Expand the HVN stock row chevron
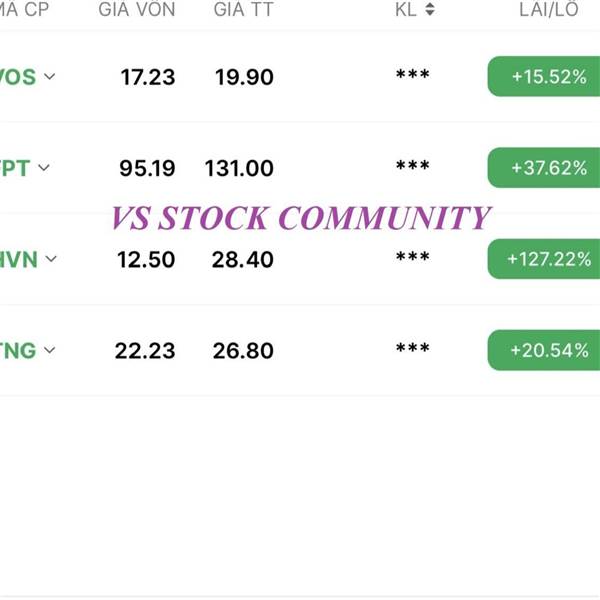The height and width of the screenshot is (600, 600). (51, 259)
